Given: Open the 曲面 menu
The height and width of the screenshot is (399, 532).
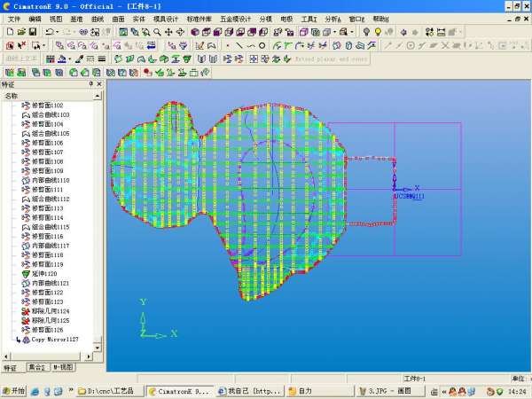Looking at the screenshot, I should [x=118, y=18].
